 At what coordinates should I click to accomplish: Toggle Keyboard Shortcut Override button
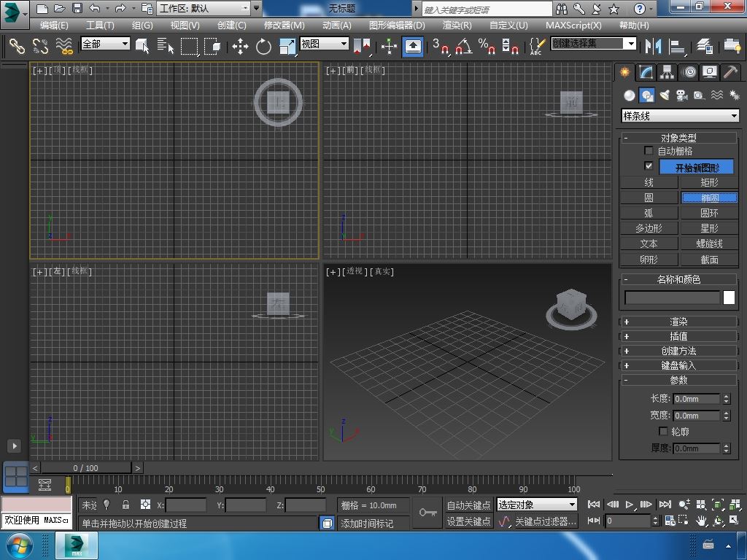(x=413, y=46)
